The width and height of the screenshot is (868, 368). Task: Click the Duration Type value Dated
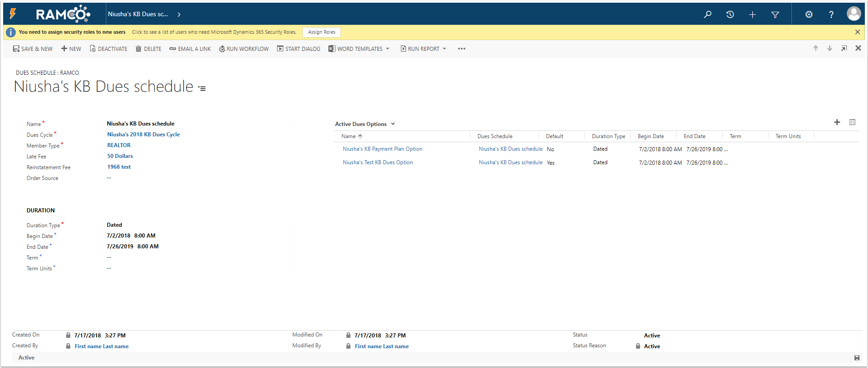114,225
